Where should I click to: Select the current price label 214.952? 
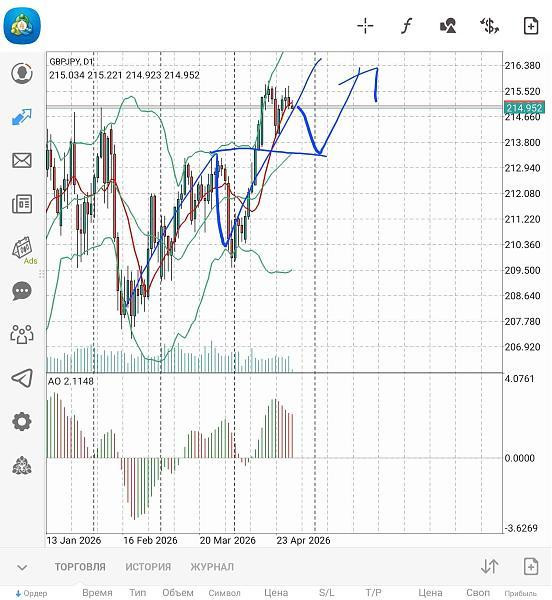524,108
